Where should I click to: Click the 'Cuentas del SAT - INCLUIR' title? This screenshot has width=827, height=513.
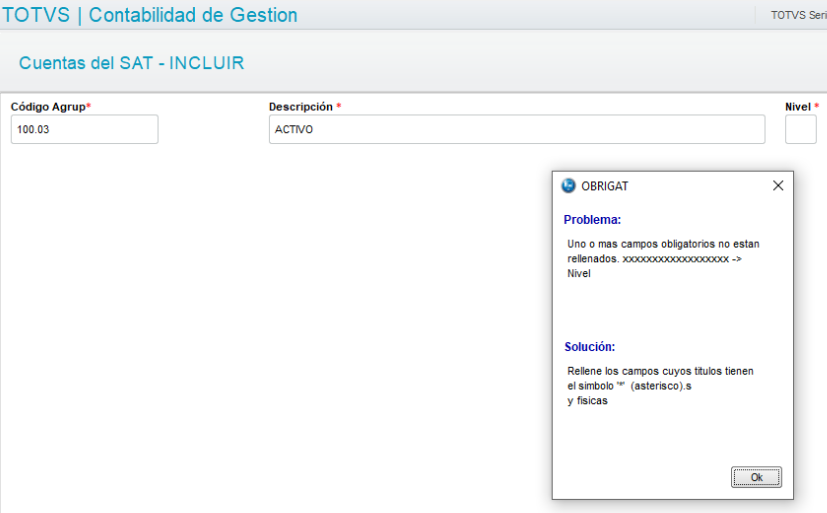tap(131, 63)
